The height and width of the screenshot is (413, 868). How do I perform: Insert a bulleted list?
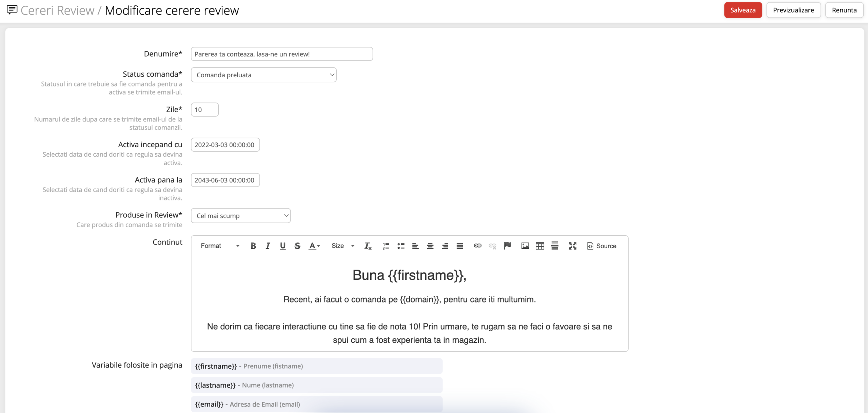coord(401,246)
